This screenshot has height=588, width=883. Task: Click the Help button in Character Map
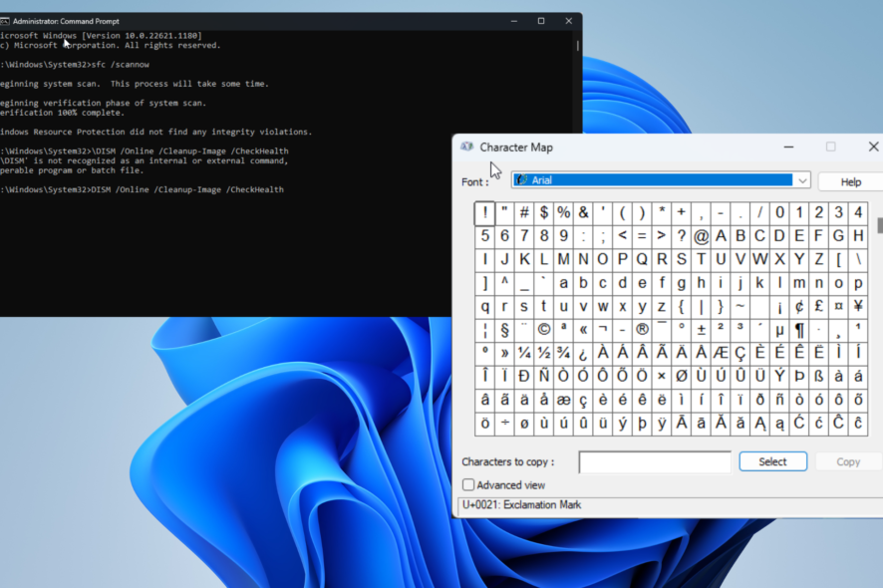tap(850, 182)
